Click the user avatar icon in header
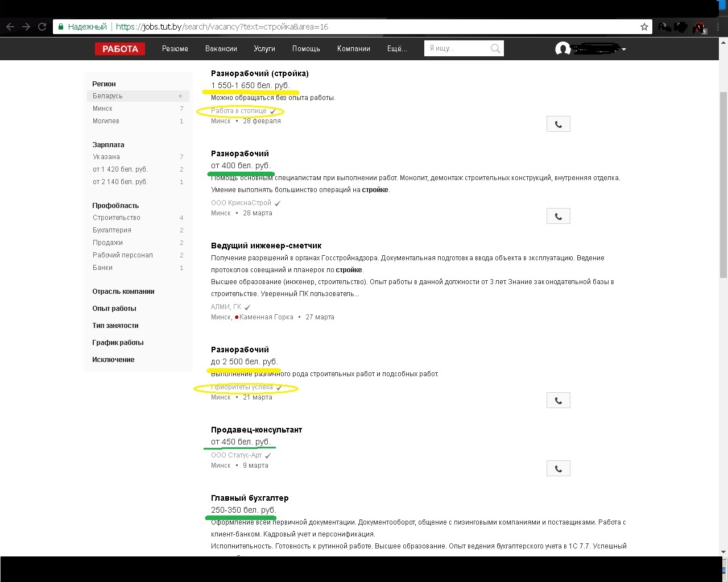Viewport: 728px width, 582px height. pyautogui.click(x=562, y=49)
